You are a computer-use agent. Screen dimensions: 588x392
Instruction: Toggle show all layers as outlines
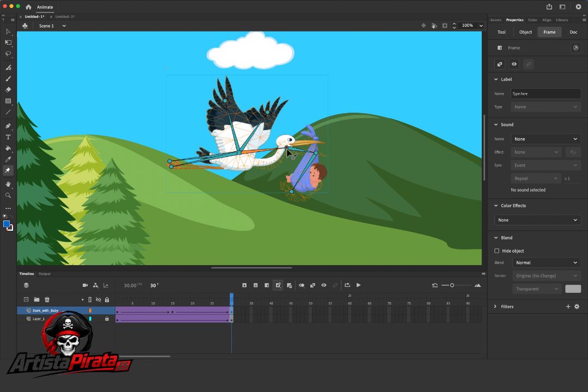pyautogui.click(x=90, y=299)
